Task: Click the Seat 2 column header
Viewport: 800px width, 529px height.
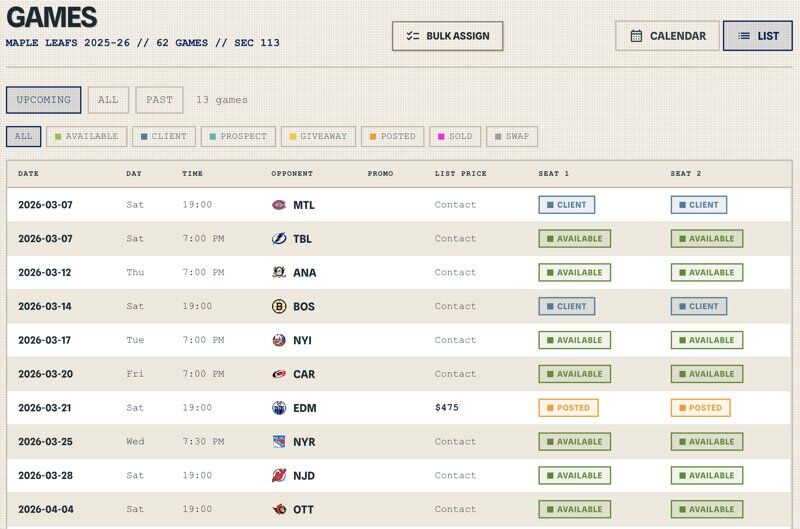Action: [x=686, y=173]
